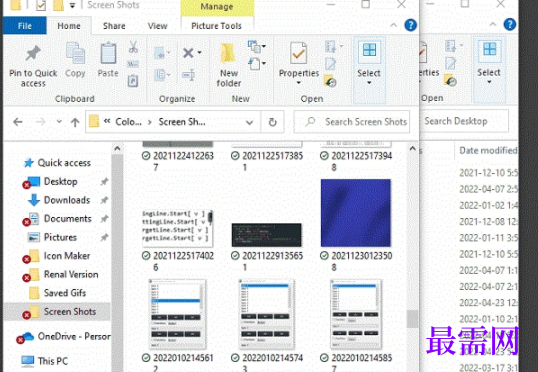Viewport: 538px width, 372px height.
Task: Customize Quick Access Toolbar dropdown
Action: [x=72, y=5]
